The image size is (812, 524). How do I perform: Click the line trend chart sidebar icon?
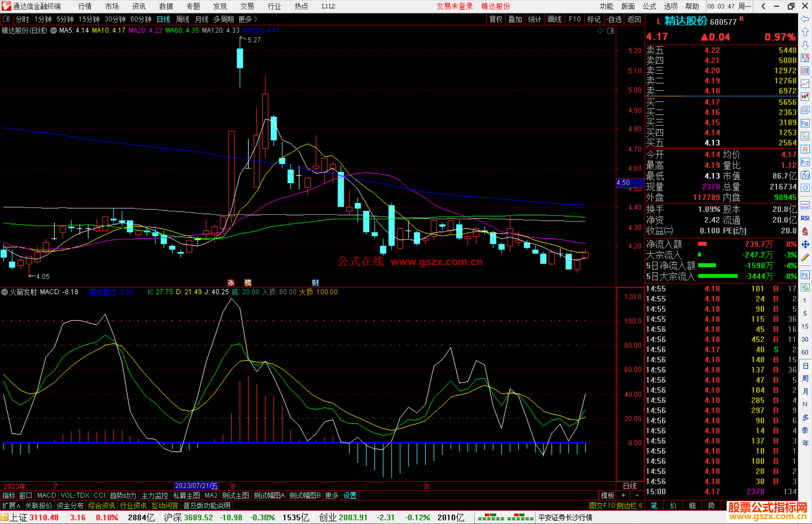tap(805, 84)
